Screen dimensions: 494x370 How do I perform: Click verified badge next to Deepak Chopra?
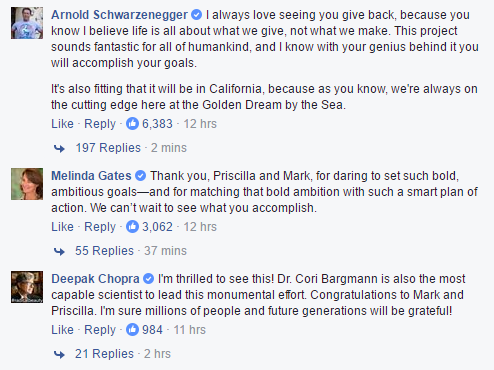coord(149,279)
